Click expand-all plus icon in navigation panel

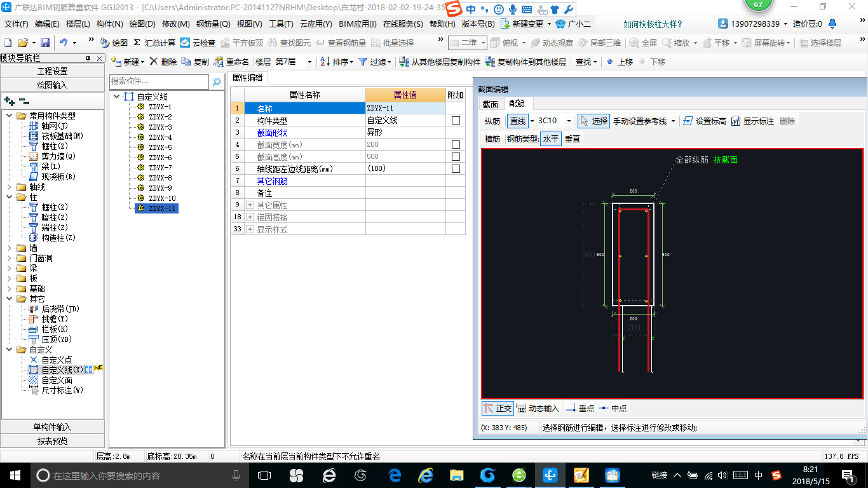pyautogui.click(x=10, y=101)
